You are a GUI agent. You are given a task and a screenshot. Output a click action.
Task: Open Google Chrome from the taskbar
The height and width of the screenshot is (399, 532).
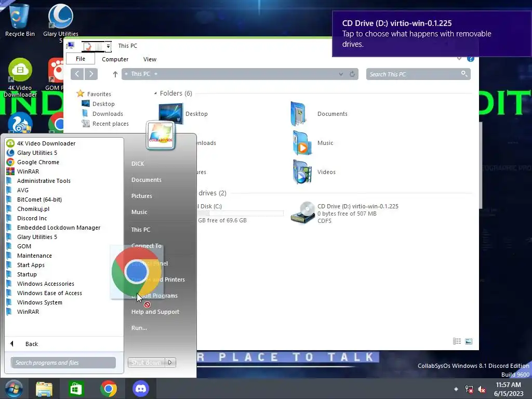coord(109,389)
